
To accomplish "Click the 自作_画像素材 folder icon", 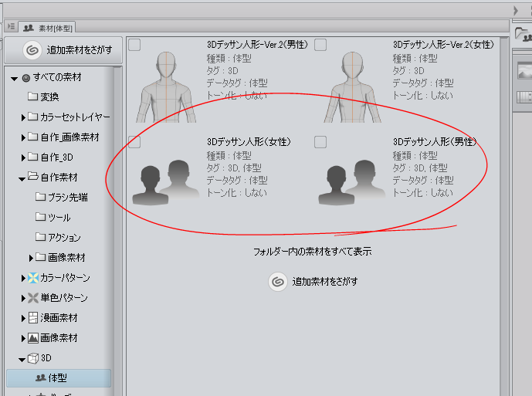I will (32, 137).
